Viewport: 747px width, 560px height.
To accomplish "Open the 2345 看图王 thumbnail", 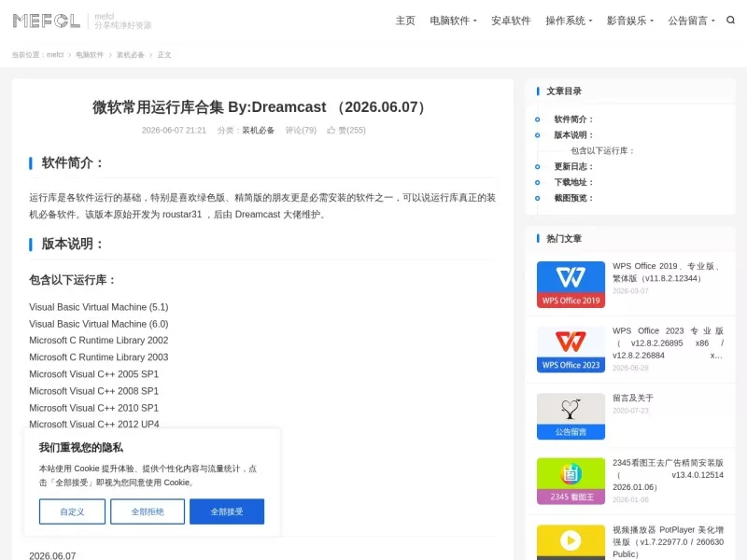I will (571, 481).
